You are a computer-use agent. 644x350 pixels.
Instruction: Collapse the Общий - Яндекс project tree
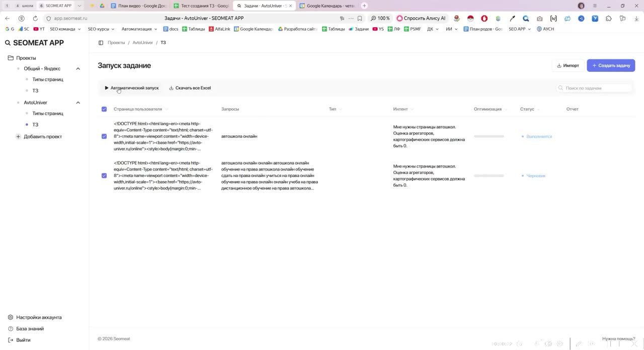[78, 68]
